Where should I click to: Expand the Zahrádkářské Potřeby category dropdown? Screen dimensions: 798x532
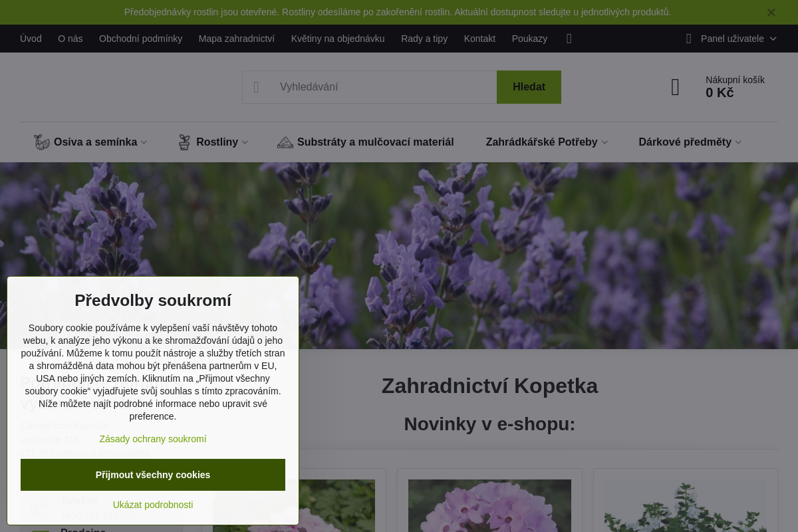point(605,142)
